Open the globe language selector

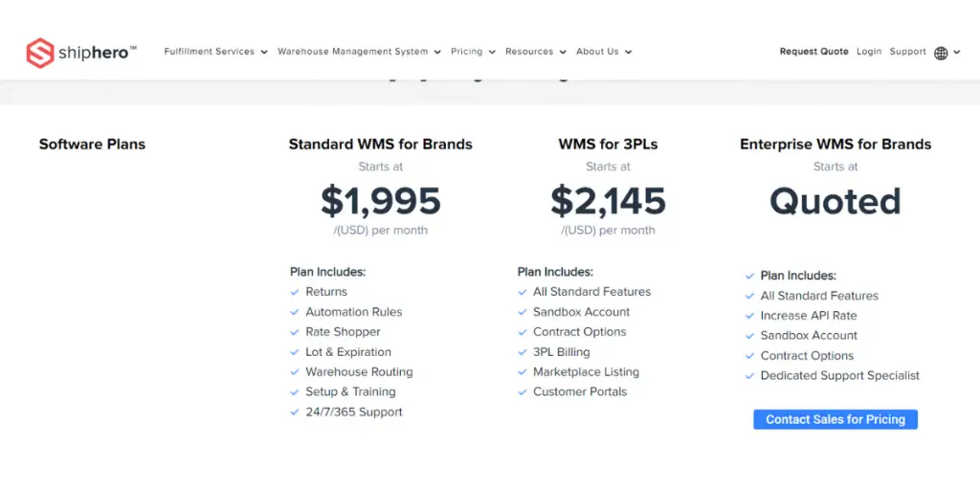[x=941, y=53]
